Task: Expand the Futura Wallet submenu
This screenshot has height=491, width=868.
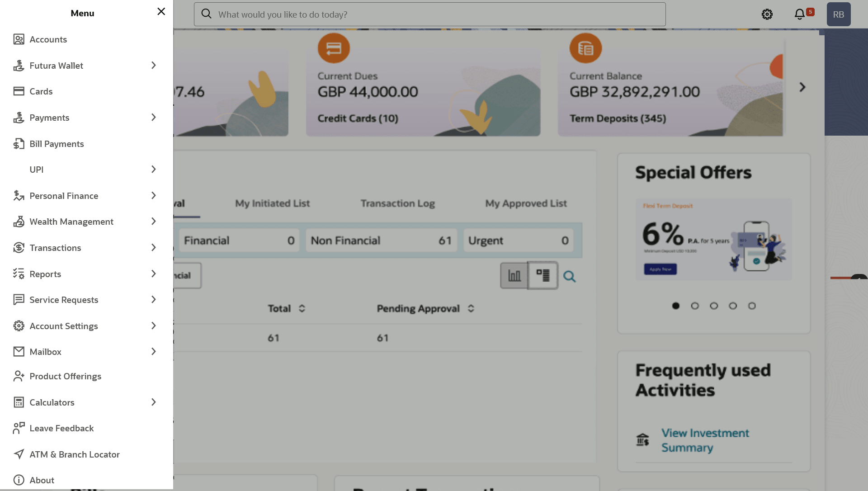Action: pyautogui.click(x=153, y=66)
